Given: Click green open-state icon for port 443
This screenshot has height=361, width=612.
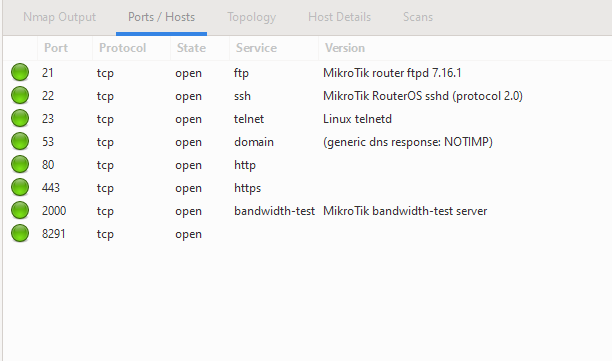Looking at the screenshot, I should pos(20,188).
